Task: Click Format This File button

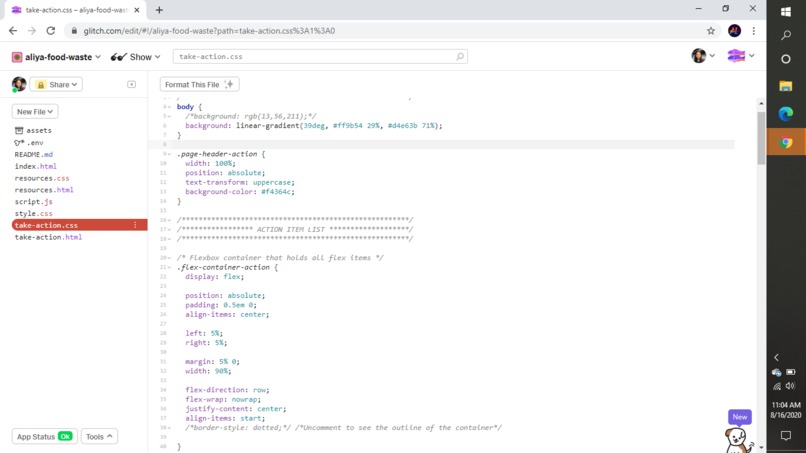Action: (199, 84)
